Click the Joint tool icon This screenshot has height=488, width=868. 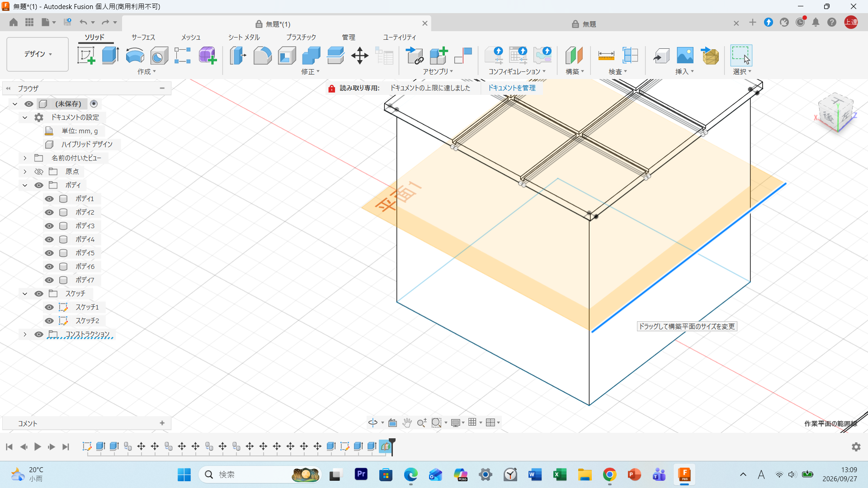tap(463, 56)
